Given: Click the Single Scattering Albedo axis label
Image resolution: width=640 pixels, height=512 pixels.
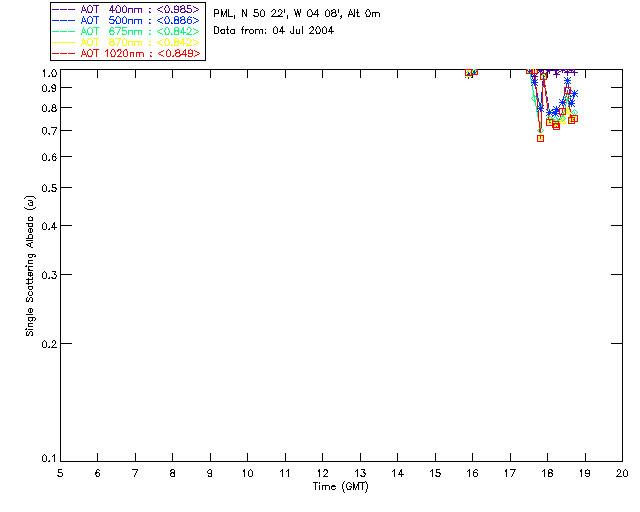Looking at the screenshot, I should point(30,266).
